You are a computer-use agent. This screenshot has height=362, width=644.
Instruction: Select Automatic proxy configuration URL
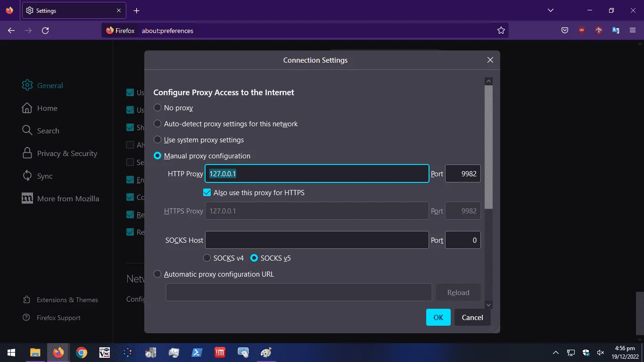tap(157, 274)
